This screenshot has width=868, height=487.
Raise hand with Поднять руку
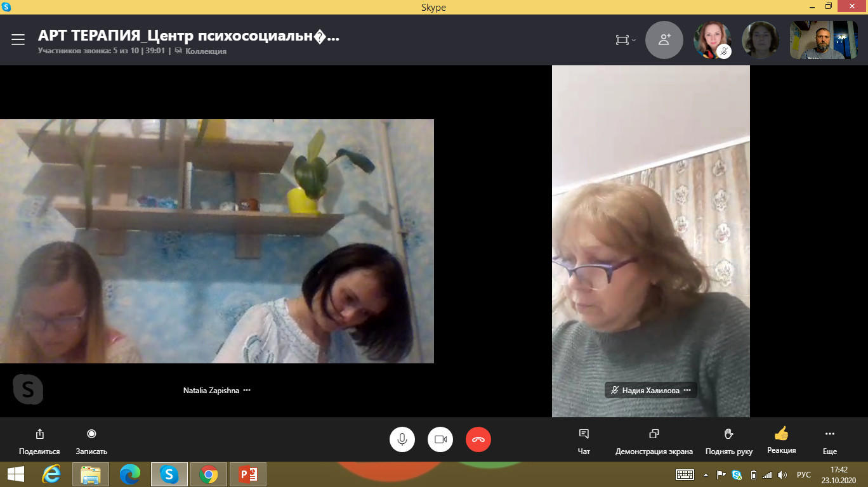point(729,441)
